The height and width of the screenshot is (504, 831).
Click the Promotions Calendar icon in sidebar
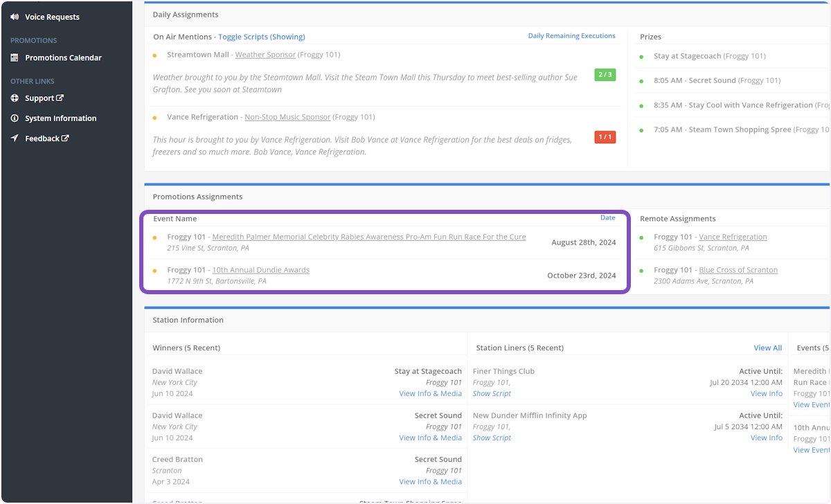pyautogui.click(x=15, y=58)
